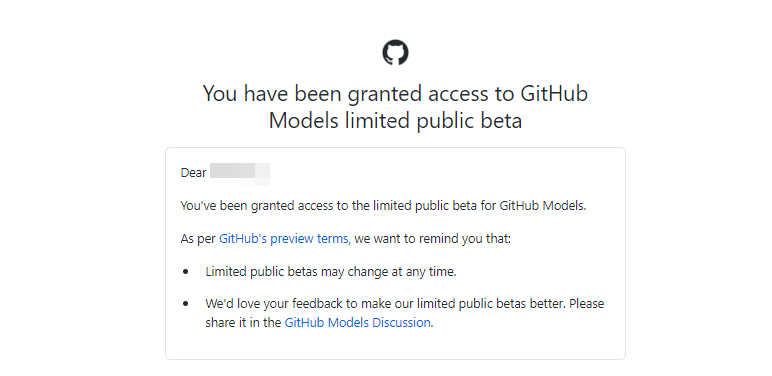
Task: Open the GitHub Models Discussion link
Action: 357,323
